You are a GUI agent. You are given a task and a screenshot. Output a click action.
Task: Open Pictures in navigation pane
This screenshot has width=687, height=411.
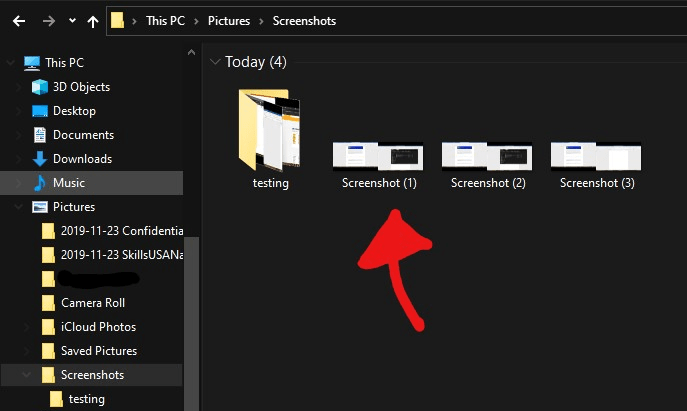(74, 207)
